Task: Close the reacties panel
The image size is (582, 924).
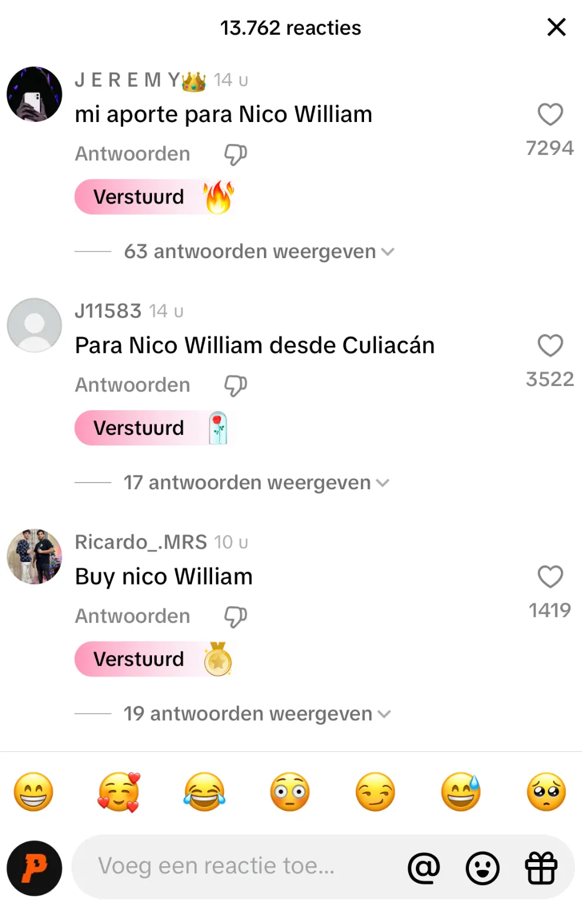Action: pos(556,27)
